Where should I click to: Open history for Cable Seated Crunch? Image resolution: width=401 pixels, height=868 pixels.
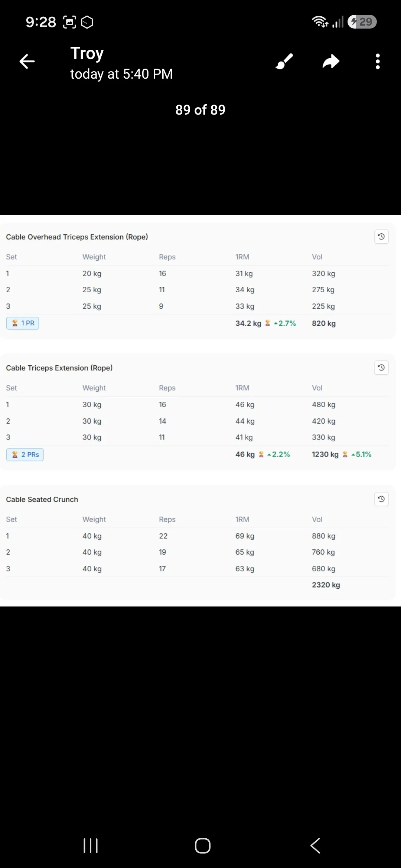point(381,499)
